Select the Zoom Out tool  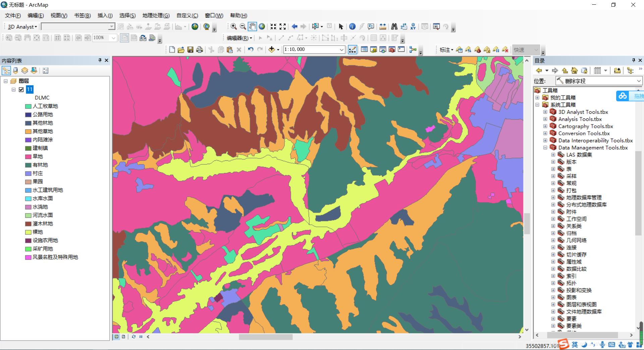243,27
